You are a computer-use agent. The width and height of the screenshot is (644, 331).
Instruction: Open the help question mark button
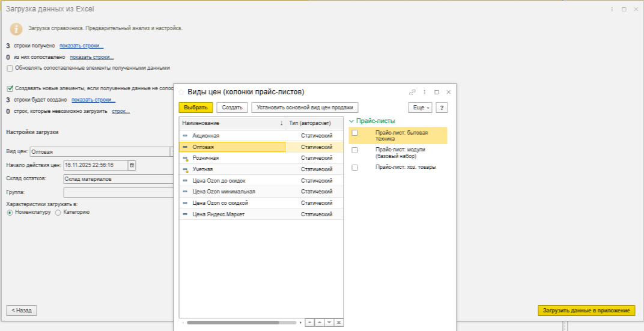pyautogui.click(x=442, y=108)
